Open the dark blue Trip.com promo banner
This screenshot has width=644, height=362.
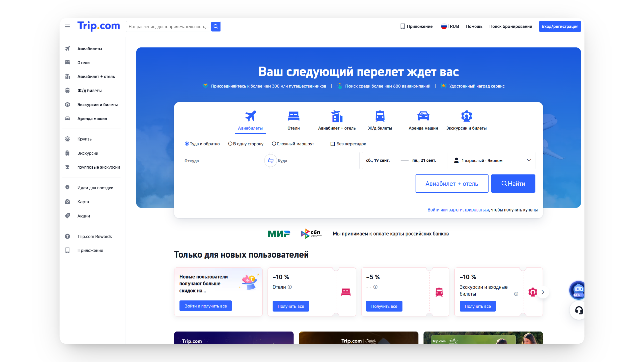point(234,338)
